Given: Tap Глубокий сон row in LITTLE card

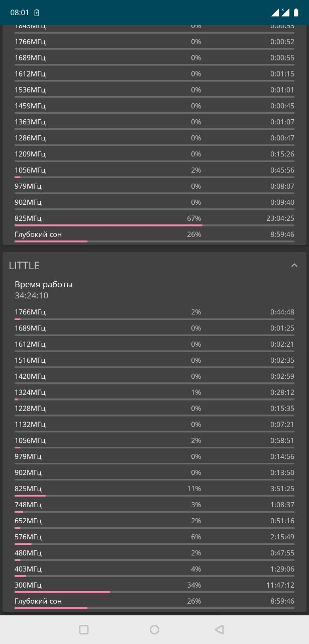Looking at the screenshot, I should [x=154, y=602].
